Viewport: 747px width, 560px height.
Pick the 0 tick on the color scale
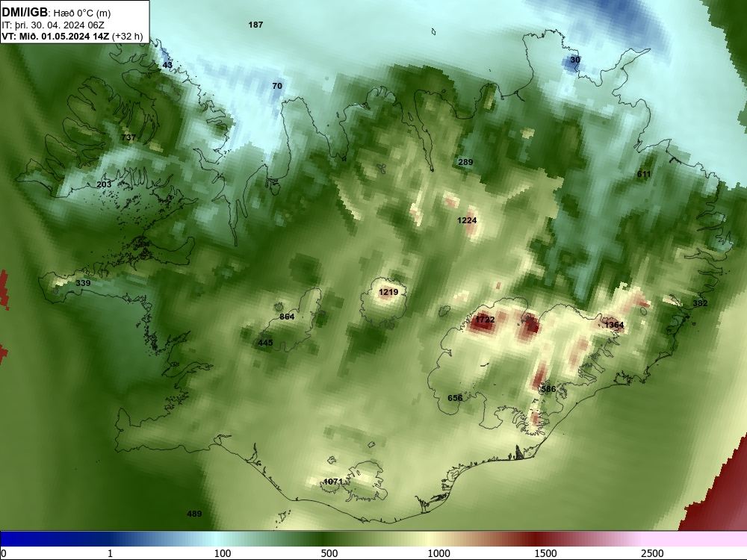pyautogui.click(x=4, y=553)
